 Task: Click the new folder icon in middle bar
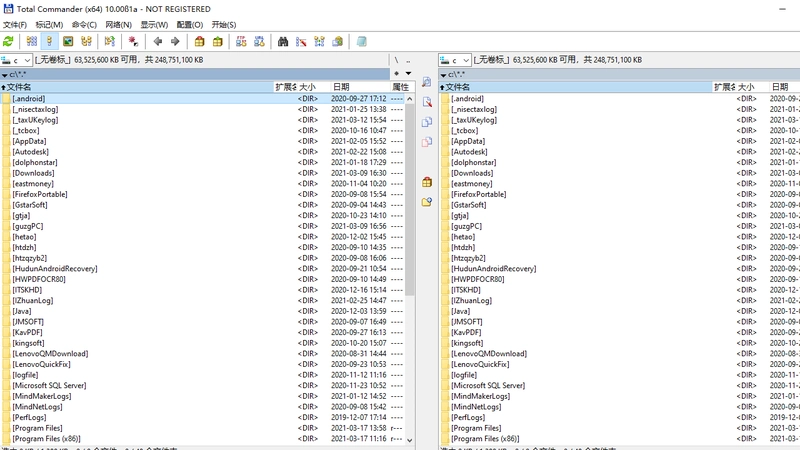point(427,202)
